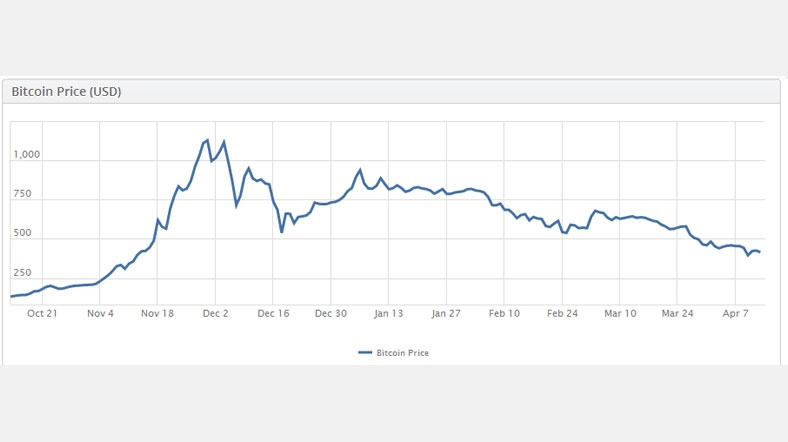Click the 'Apr 7' x-axis label
788x442 pixels.
735,313
